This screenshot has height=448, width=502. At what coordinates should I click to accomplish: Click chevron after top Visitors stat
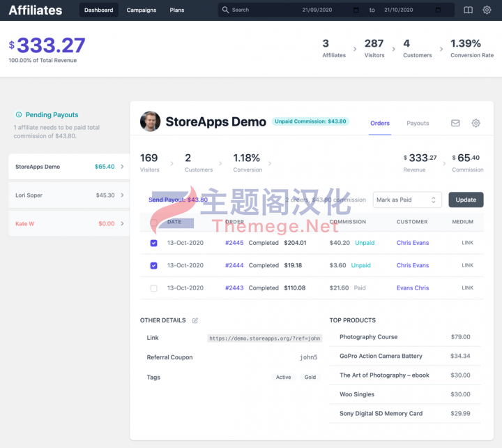coord(393,49)
